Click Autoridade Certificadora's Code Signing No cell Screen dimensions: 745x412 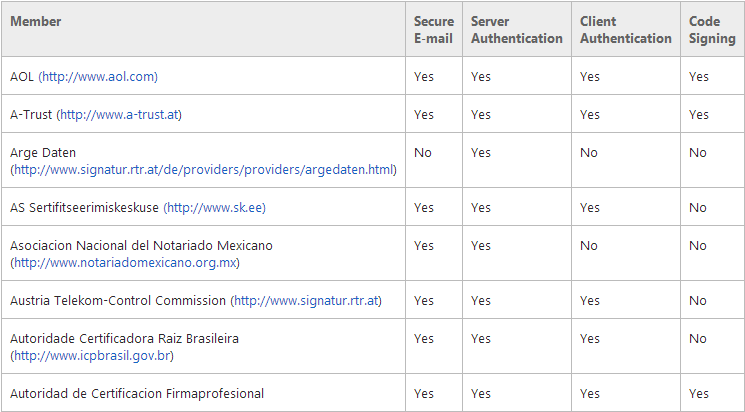click(x=712, y=346)
